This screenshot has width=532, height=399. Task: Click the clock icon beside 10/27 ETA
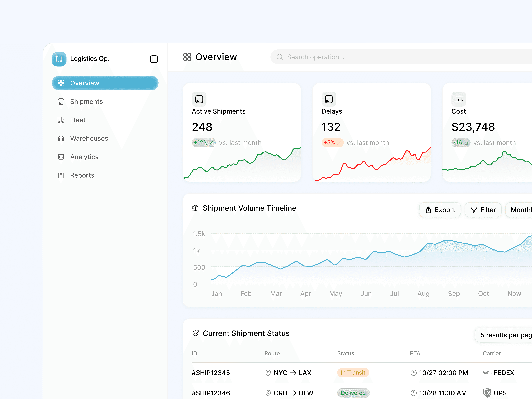click(x=413, y=373)
